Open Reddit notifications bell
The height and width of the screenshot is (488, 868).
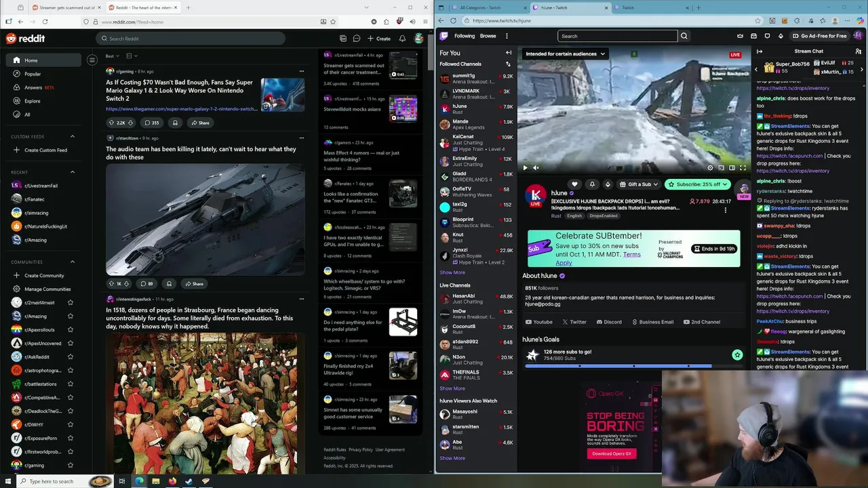[402, 39]
